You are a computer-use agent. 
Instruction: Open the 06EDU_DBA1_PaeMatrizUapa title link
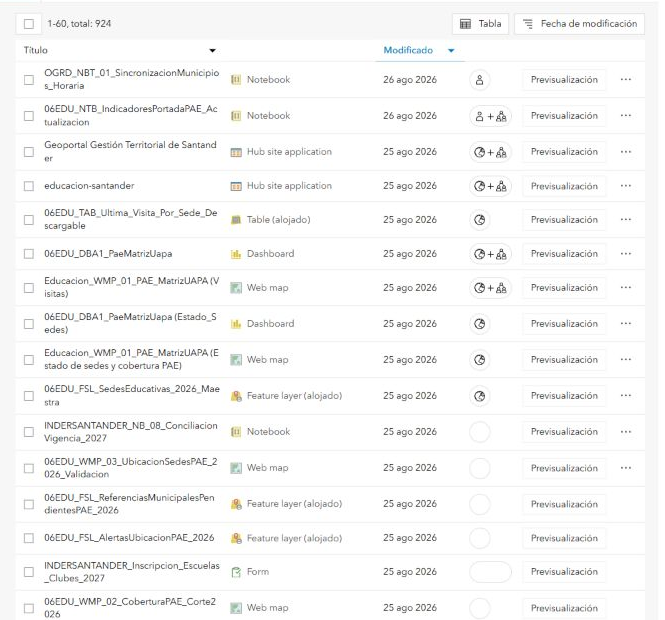coord(108,254)
